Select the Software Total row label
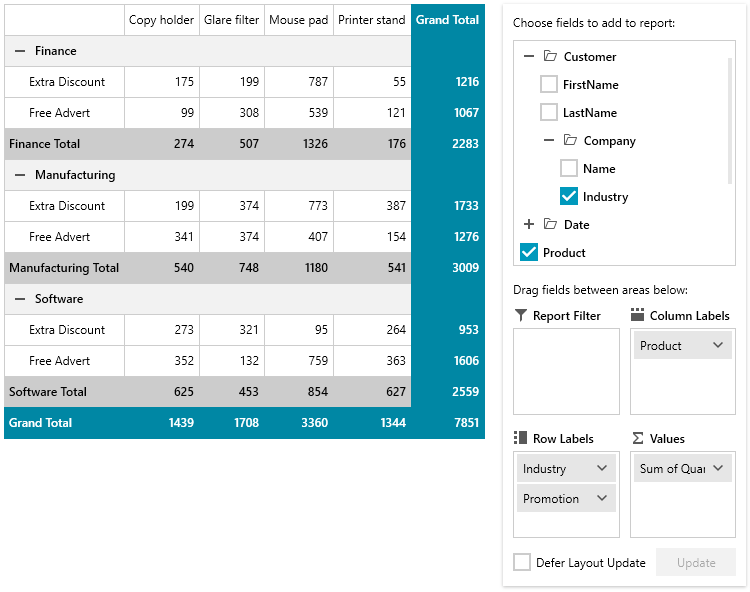 pos(48,392)
